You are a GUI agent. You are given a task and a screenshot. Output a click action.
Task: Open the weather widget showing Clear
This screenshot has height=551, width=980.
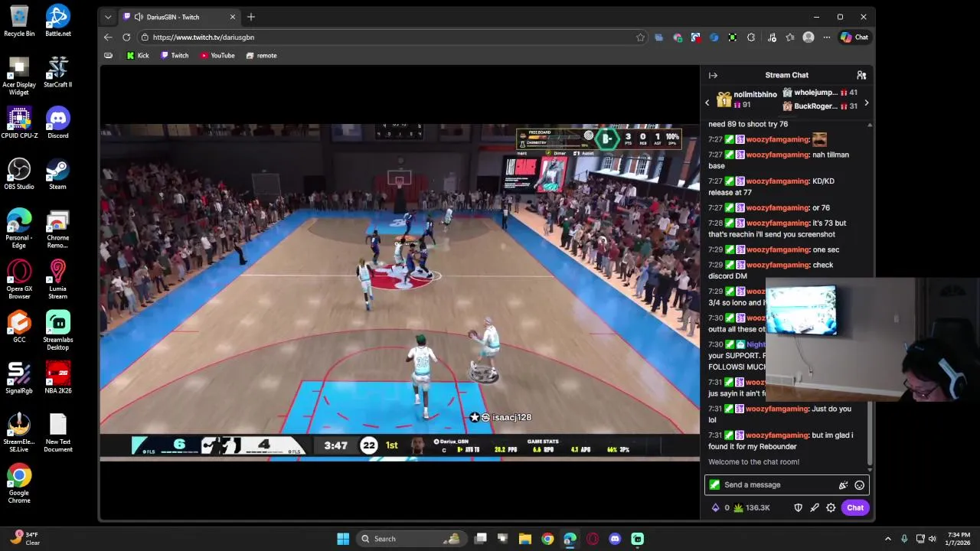click(24, 539)
